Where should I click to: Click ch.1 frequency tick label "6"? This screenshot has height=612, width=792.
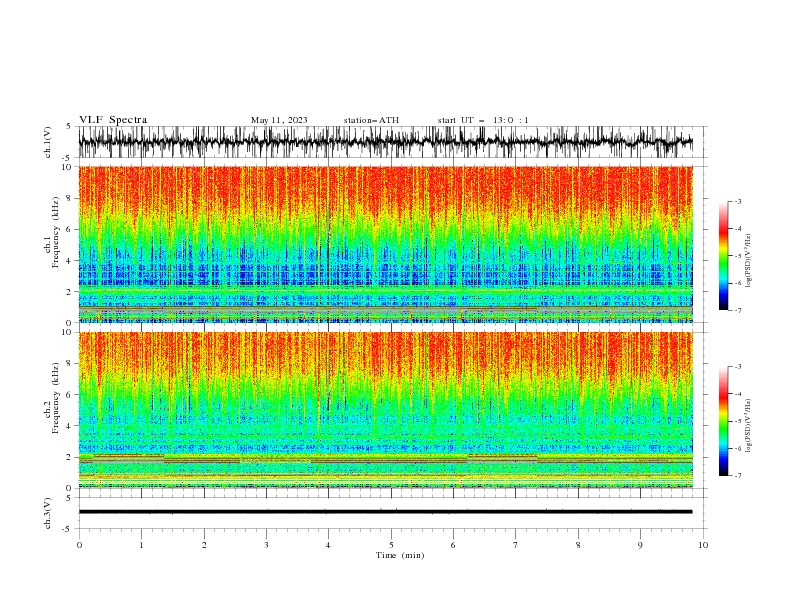pyautogui.click(x=69, y=229)
